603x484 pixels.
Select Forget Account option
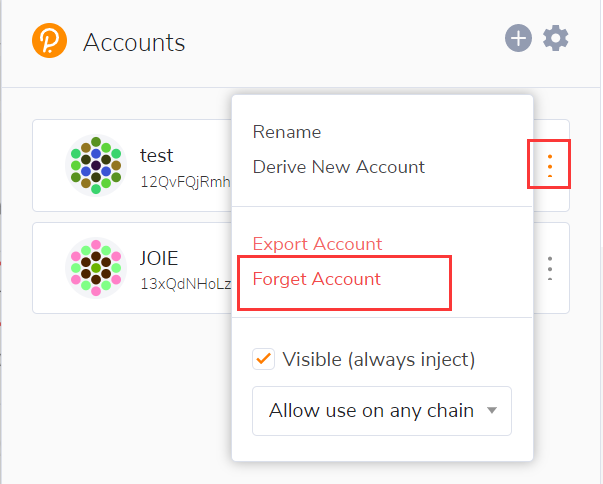[316, 279]
